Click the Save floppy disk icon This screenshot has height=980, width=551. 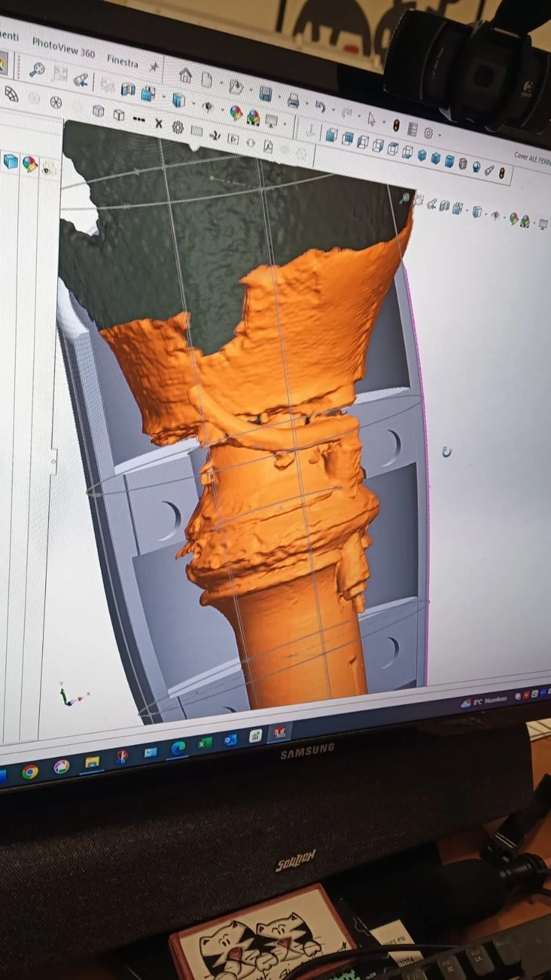click(x=265, y=93)
